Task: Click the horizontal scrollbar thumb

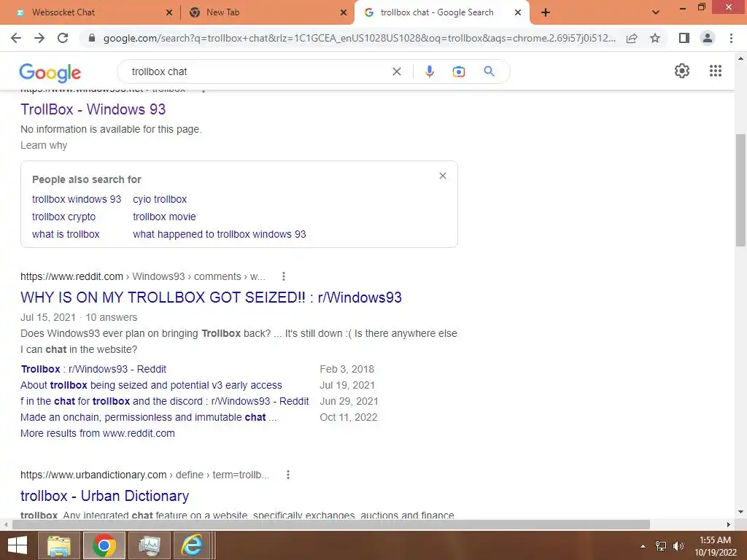Action: pyautogui.click(x=331, y=524)
